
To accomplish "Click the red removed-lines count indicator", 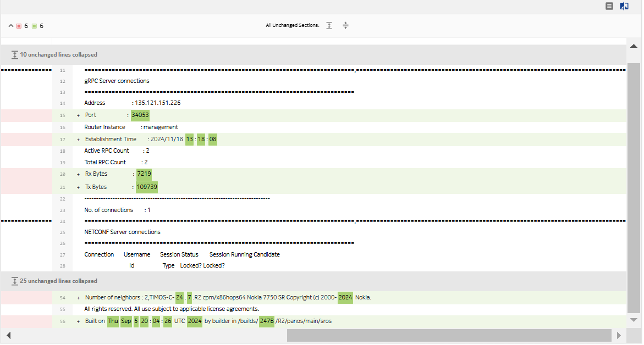I will pos(22,26).
